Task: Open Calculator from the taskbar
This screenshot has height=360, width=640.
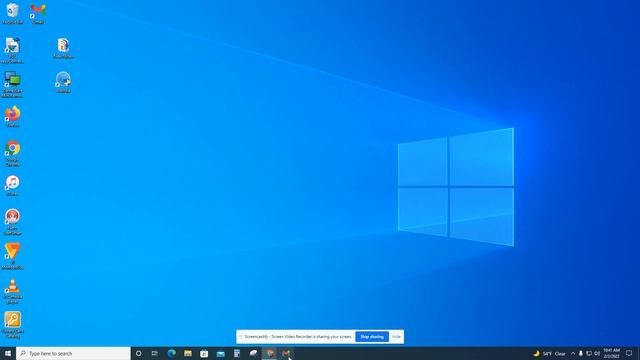Action: tap(237, 353)
